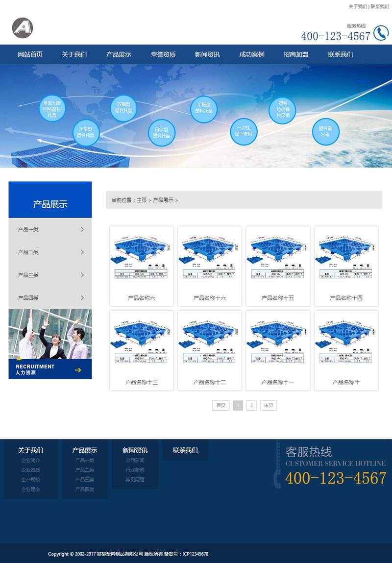This screenshot has height=563, width=392.
Task: Click product title text 产品名称十
Action: (x=346, y=382)
